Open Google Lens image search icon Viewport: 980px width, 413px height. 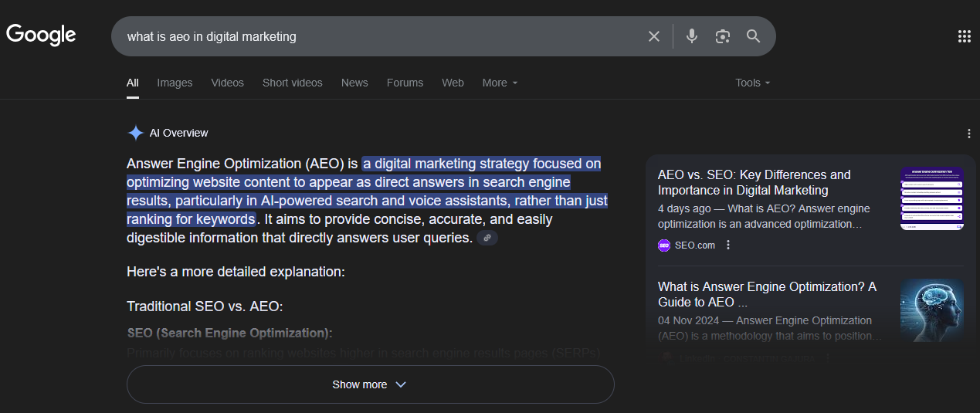(723, 36)
